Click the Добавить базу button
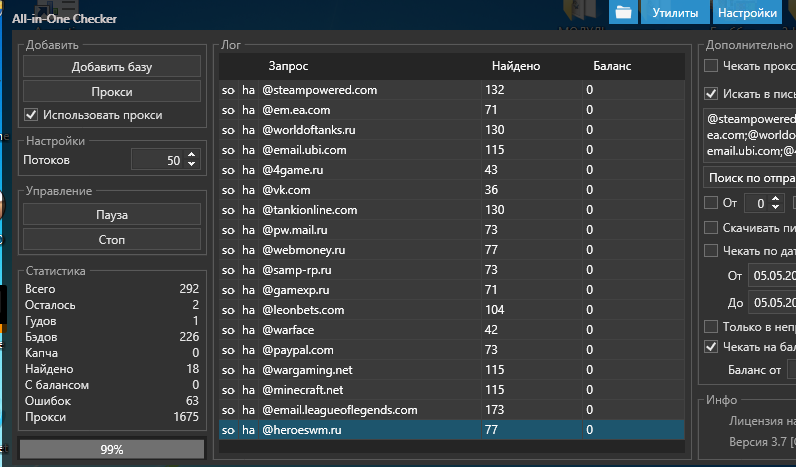The width and height of the screenshot is (796, 467). [x=112, y=67]
